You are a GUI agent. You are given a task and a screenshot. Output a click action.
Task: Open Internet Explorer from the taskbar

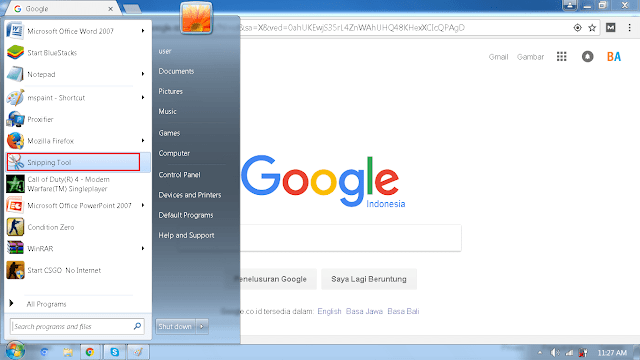point(44,352)
